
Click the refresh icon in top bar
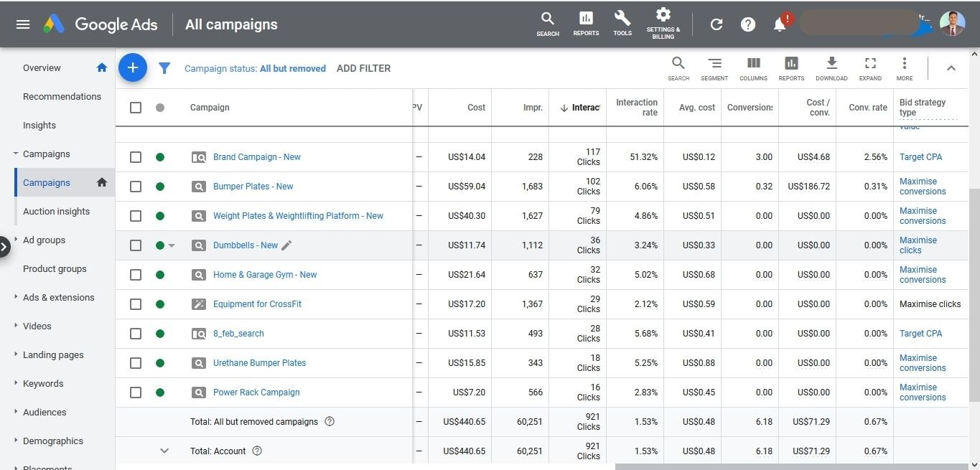716,24
